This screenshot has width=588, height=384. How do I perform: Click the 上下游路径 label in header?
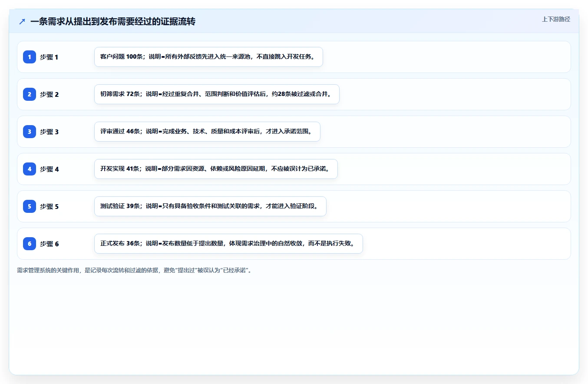(x=556, y=19)
